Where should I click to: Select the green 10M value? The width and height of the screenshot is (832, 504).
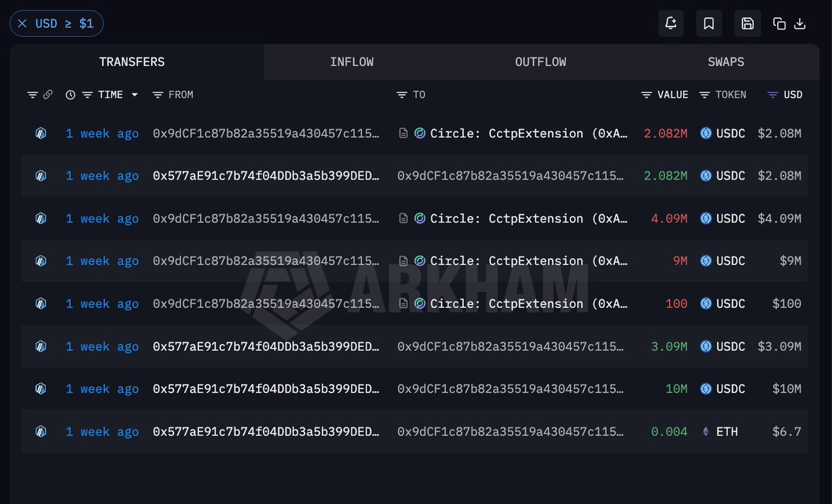pyautogui.click(x=677, y=389)
